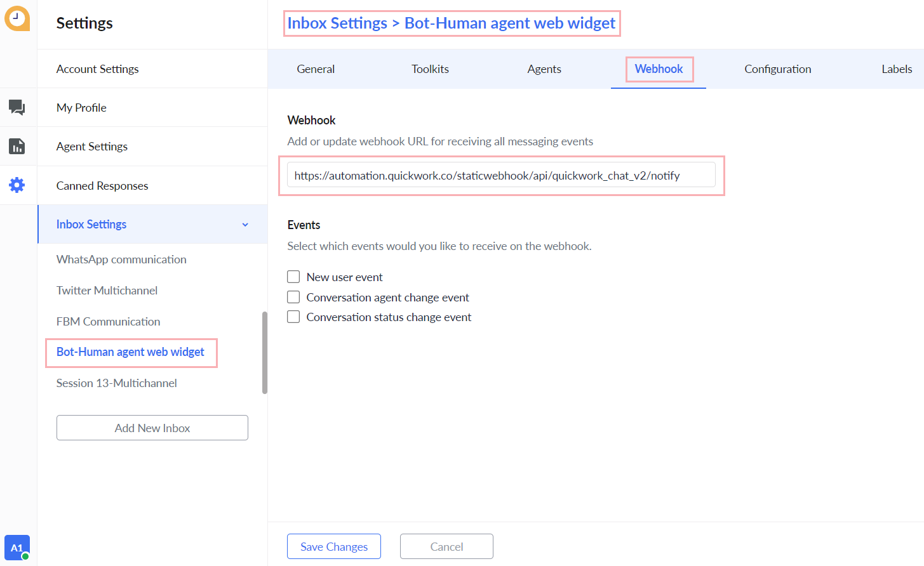Click the Save Changes button

[334, 546]
